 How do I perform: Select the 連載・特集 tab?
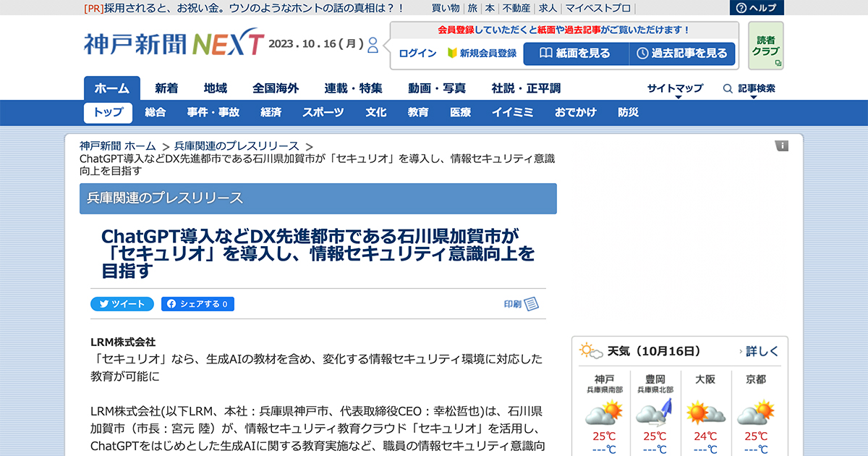[x=354, y=88]
